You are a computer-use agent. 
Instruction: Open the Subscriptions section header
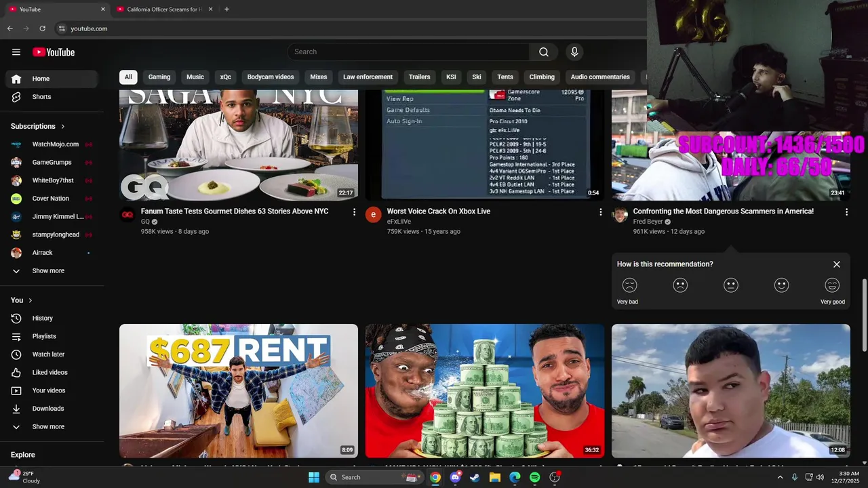[x=38, y=126]
